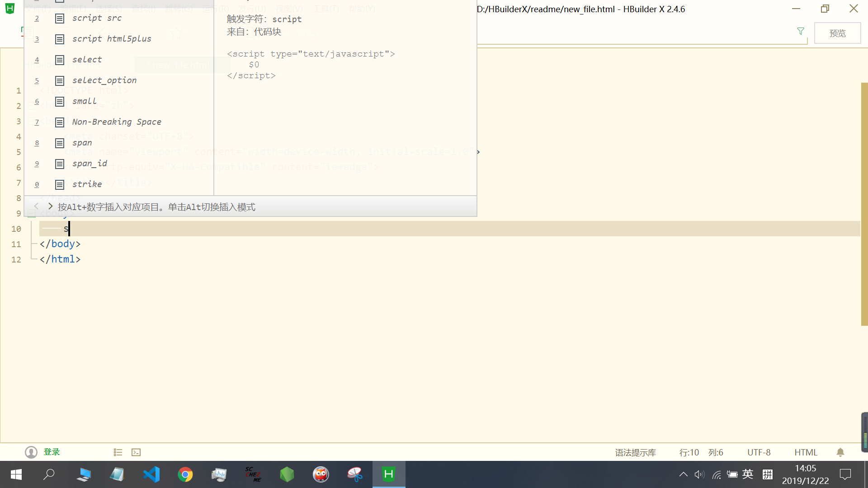Open the Windows action center icon
The width and height of the screenshot is (868, 488).
(x=845, y=474)
